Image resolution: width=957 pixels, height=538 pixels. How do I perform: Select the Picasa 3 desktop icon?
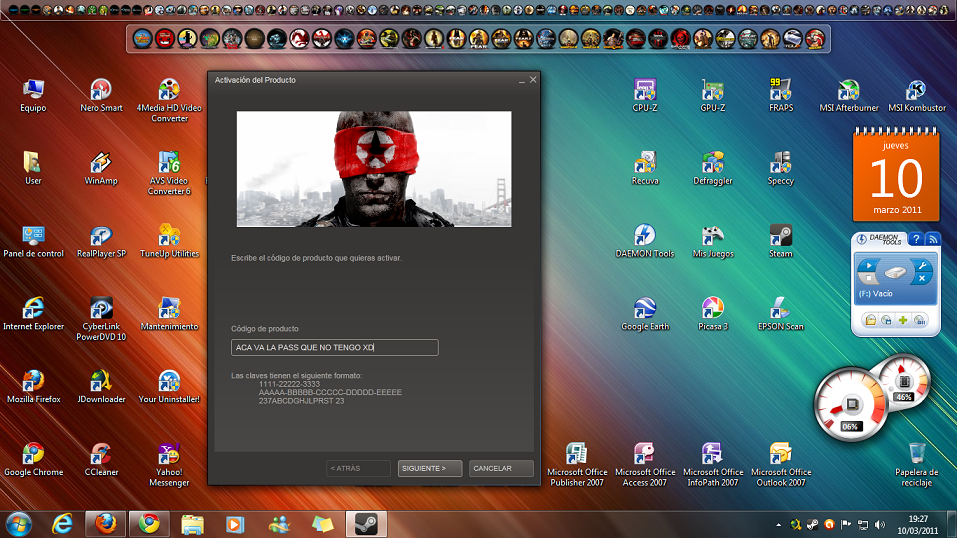click(x=713, y=315)
